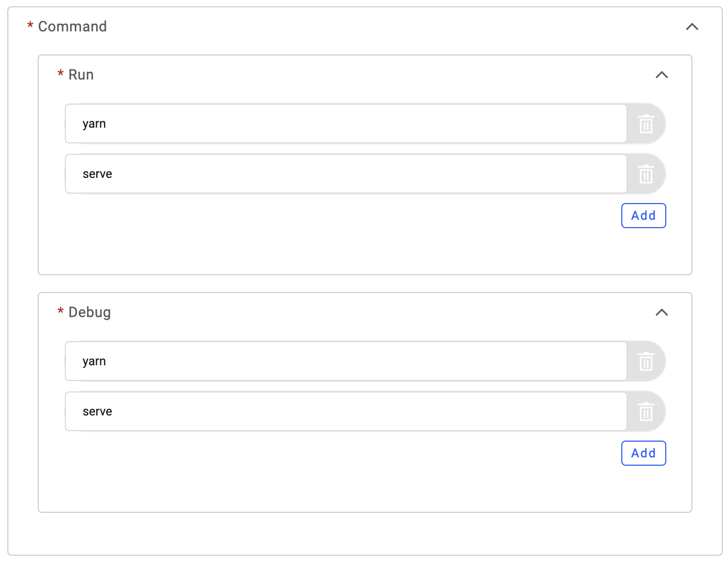Remove the yarn argument in Debug section

coord(646,362)
